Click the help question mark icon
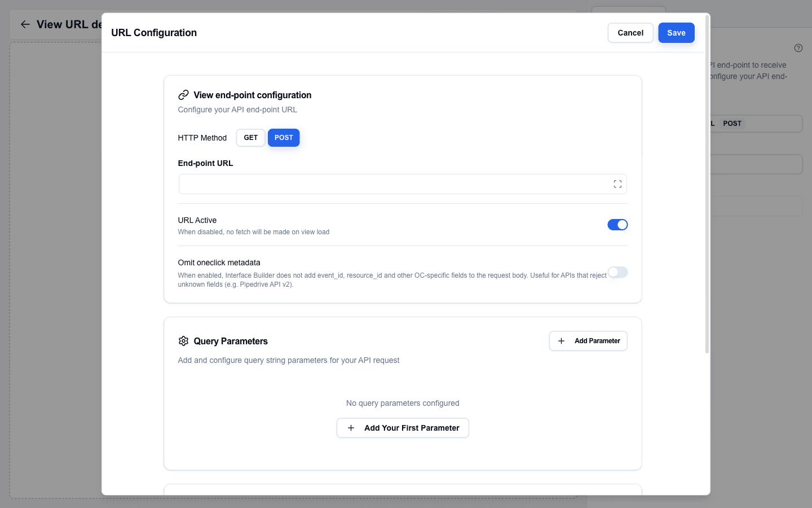 (x=798, y=48)
